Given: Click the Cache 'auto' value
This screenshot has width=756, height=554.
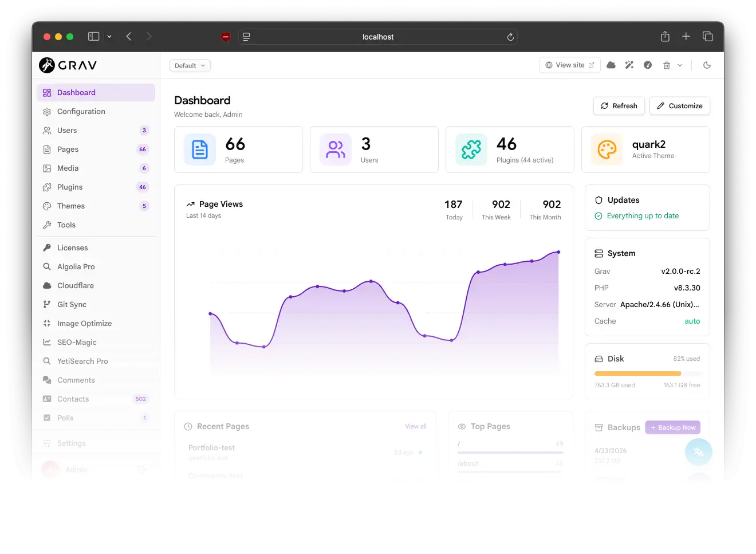Looking at the screenshot, I should pos(692,321).
